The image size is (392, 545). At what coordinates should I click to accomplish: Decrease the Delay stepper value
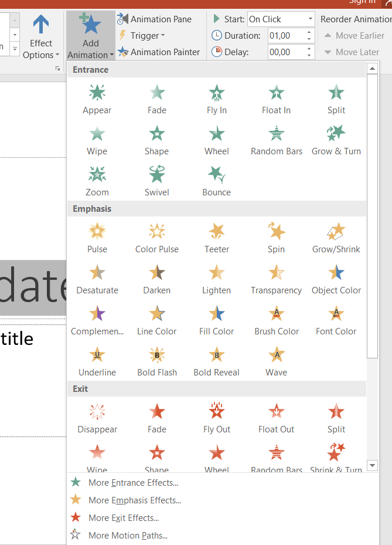tap(309, 56)
